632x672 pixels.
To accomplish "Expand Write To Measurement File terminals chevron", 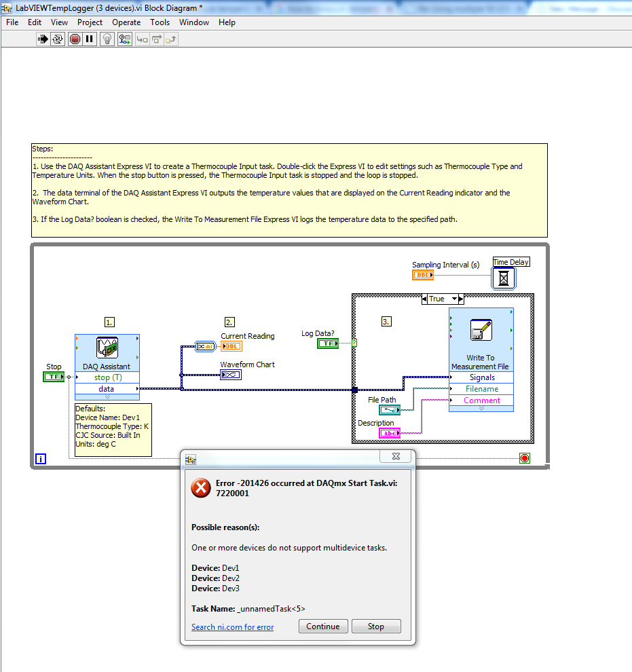I will click(x=481, y=409).
